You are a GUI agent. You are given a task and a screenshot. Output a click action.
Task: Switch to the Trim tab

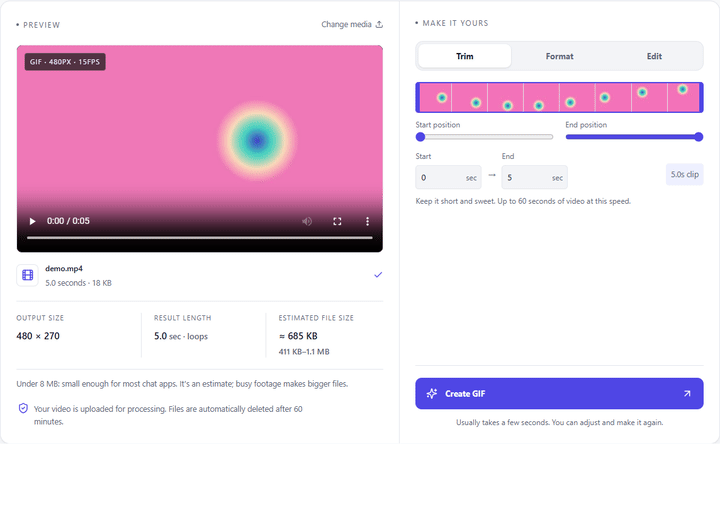[x=465, y=56]
